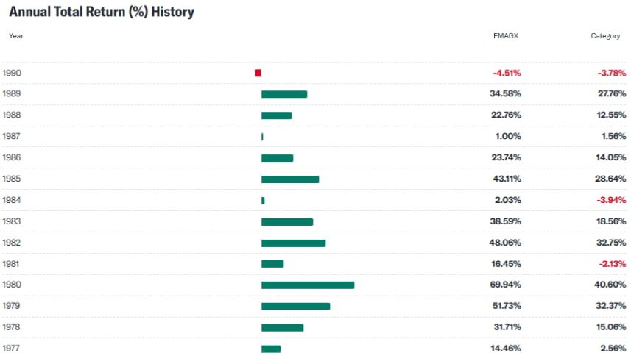Click the 69.94% FMAGX value
Screen dimensions: 631x364
click(x=507, y=285)
